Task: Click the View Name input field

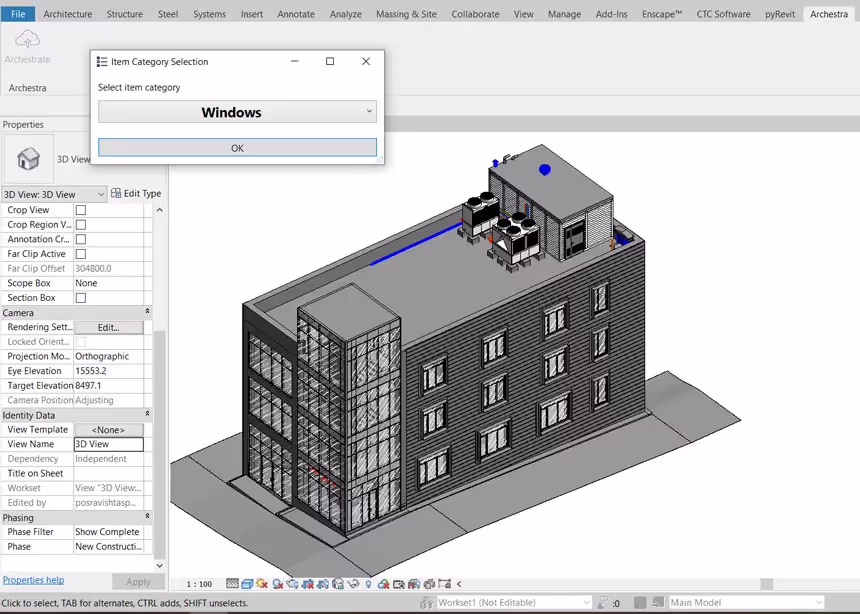Action: [x=109, y=444]
